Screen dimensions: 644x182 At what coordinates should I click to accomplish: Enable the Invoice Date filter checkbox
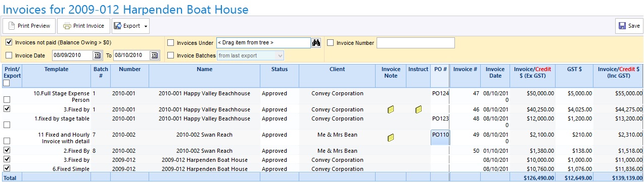tap(9, 55)
